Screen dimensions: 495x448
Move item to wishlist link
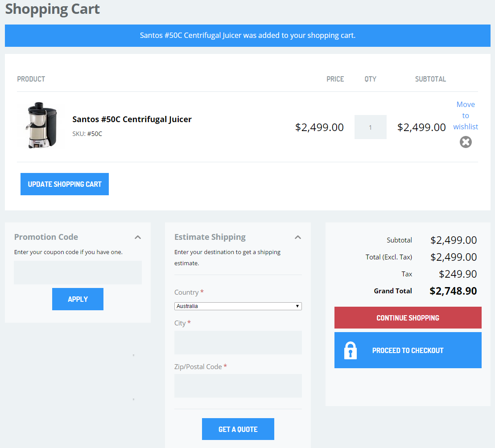(466, 115)
